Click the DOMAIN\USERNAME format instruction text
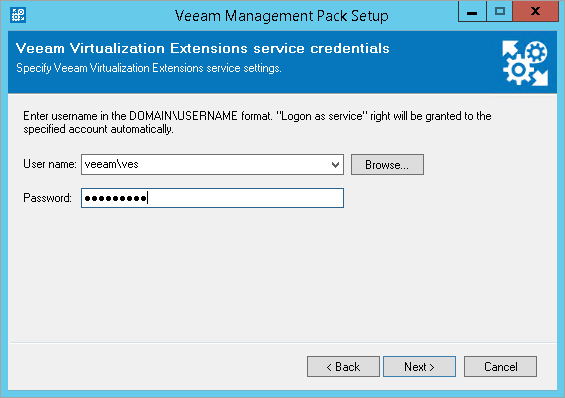Screen dimensions: 565x398 coord(257,122)
